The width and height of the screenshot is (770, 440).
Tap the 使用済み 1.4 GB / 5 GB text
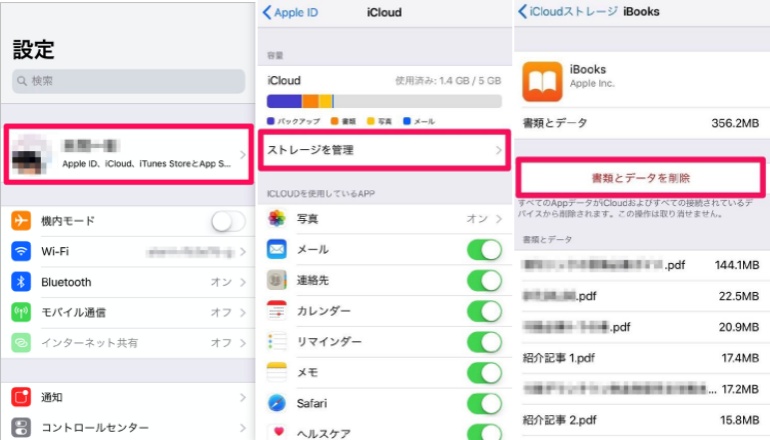448,81
